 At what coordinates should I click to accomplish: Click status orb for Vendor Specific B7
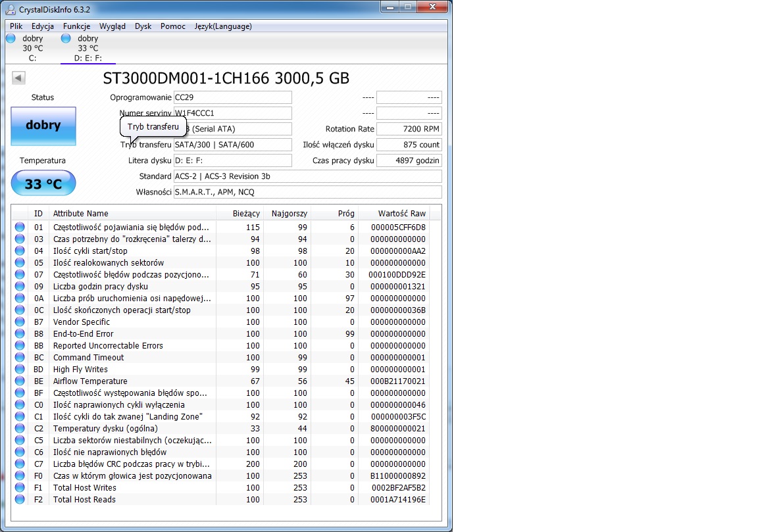20,322
